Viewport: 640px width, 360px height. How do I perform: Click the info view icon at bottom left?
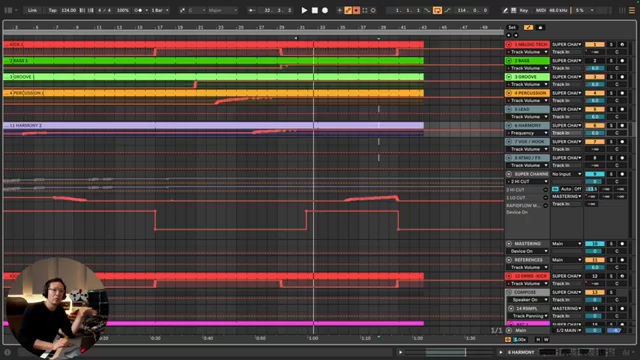point(7,352)
